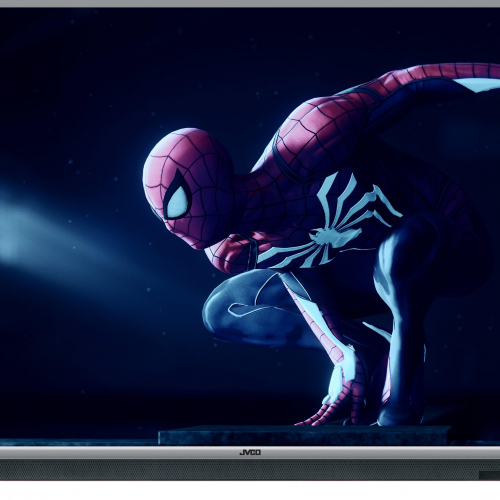Click the silver bottom bezel of TV
Viewport: 500px width, 500px height.
250,452
